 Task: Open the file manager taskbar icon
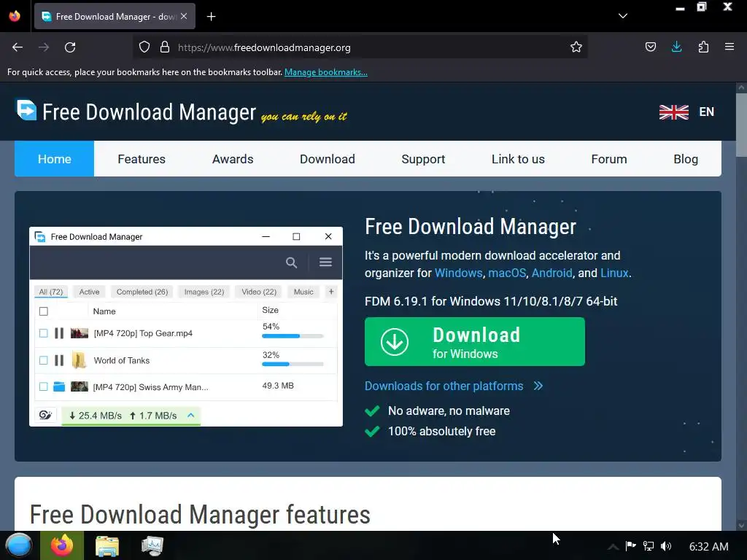107,545
